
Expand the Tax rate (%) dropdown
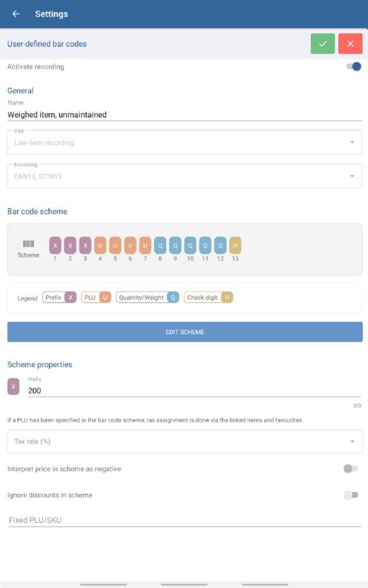point(184,442)
